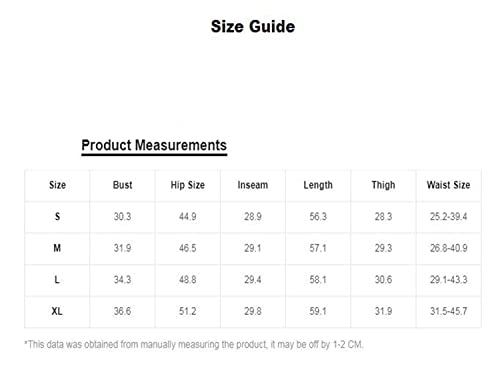Select the Size column header
Image resolution: width=500 pixels, height=367 pixels.
click(x=57, y=185)
